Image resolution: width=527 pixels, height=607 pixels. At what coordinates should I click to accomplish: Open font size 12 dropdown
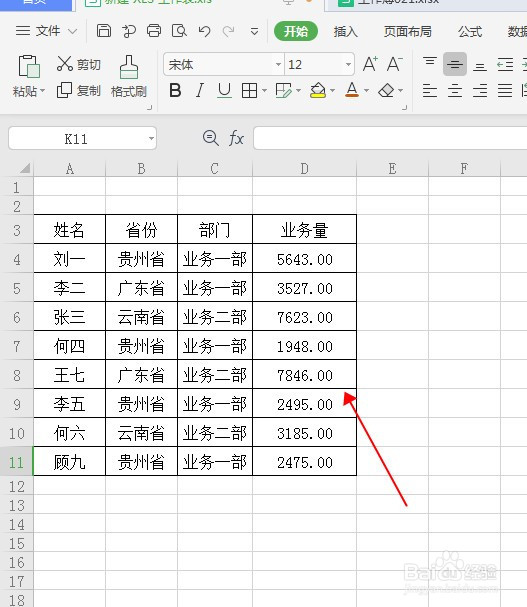(348, 64)
